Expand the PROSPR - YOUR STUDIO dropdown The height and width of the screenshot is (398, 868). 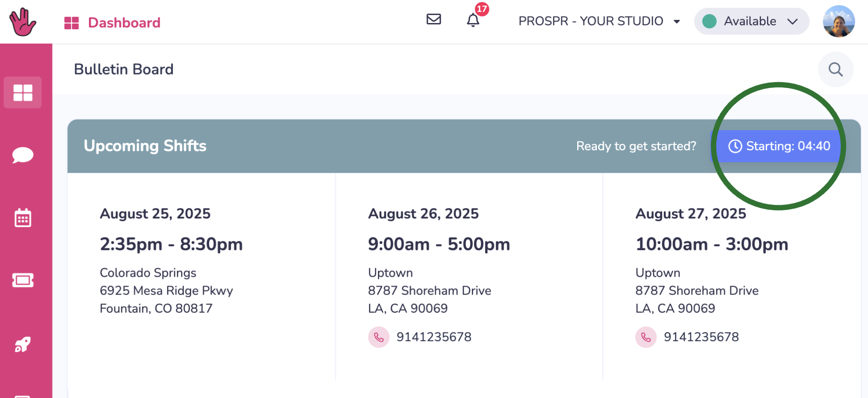point(599,21)
